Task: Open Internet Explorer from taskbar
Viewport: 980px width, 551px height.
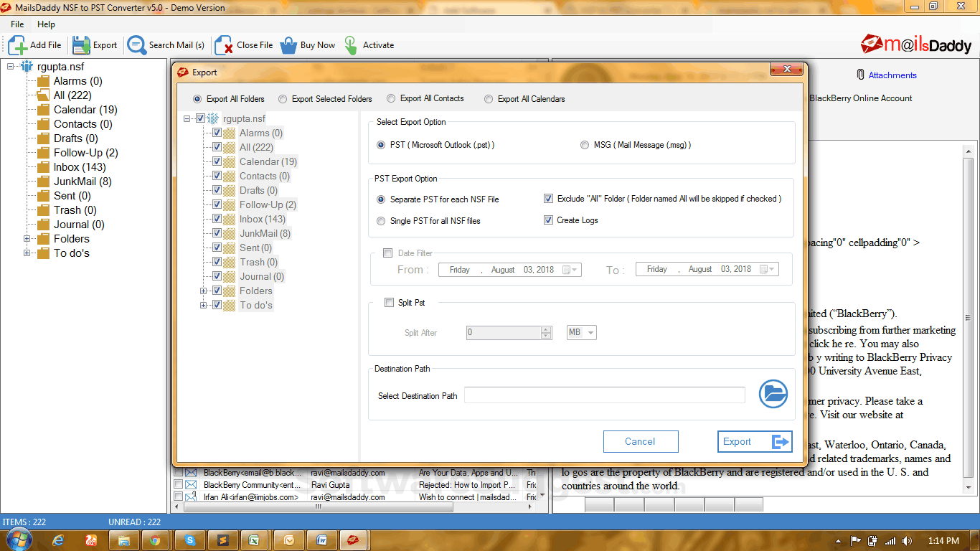Action: [58, 540]
